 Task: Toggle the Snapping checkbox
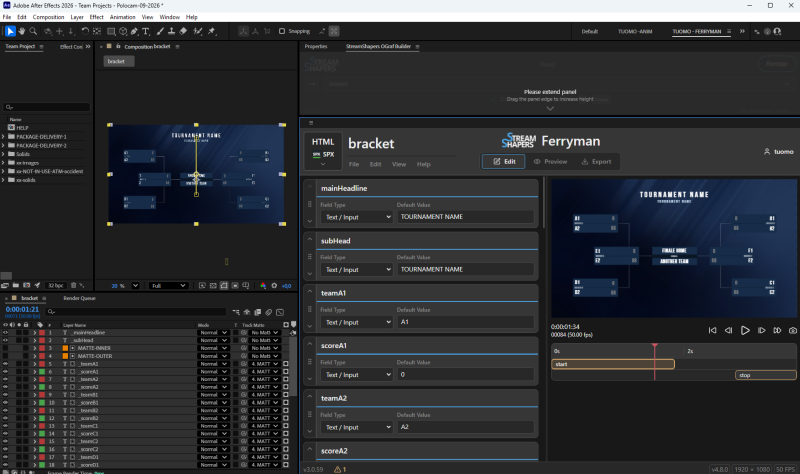click(x=282, y=31)
